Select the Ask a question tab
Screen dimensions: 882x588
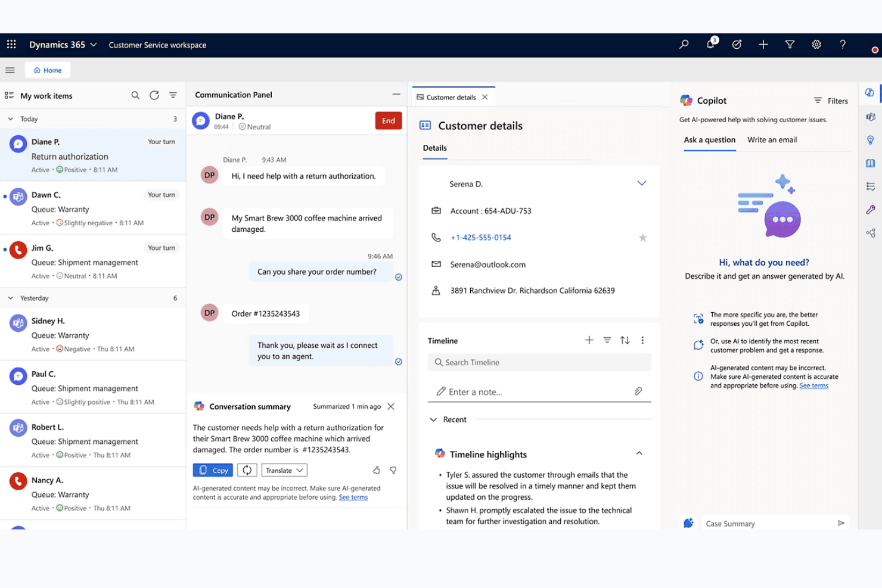[x=710, y=140]
